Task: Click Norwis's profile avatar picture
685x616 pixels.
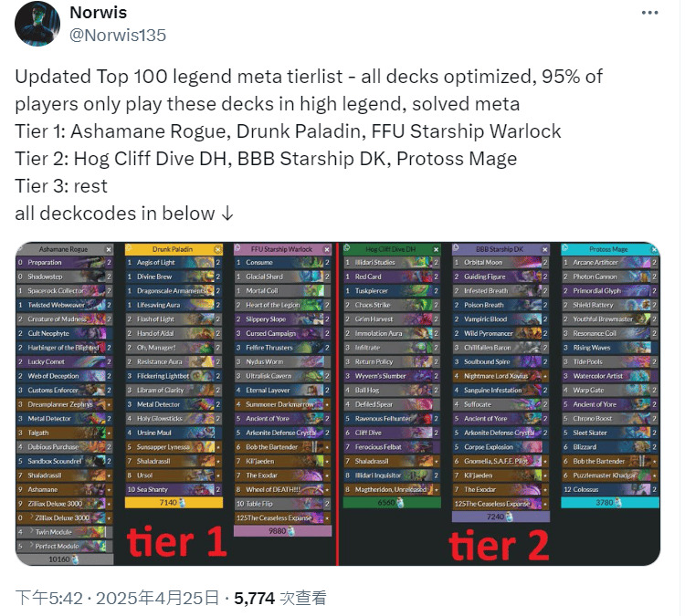Action: [x=37, y=24]
